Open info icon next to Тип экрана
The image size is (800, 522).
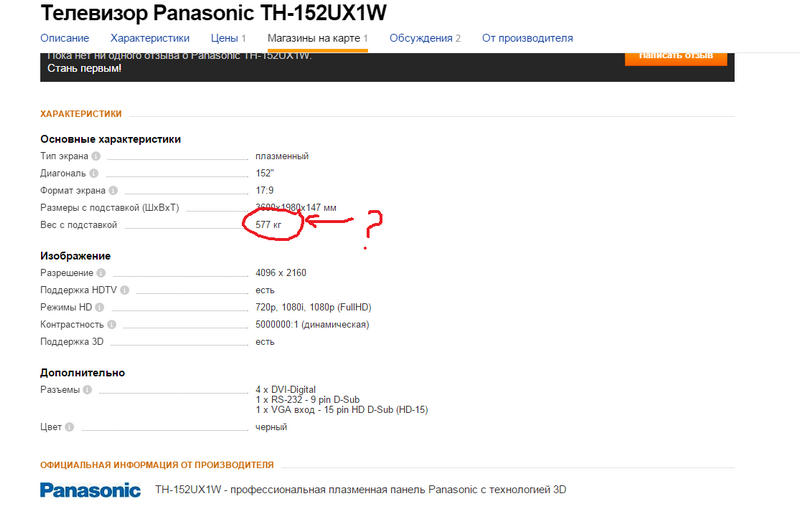point(96,156)
